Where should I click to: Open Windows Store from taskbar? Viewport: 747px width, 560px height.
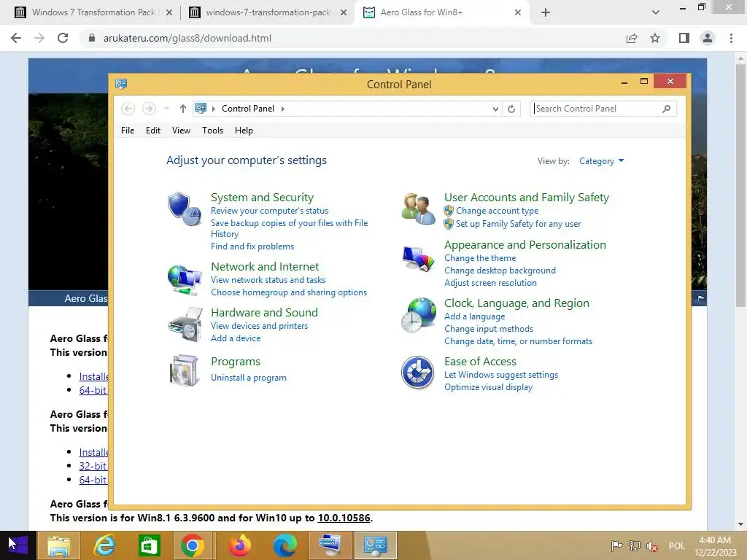pos(149,545)
